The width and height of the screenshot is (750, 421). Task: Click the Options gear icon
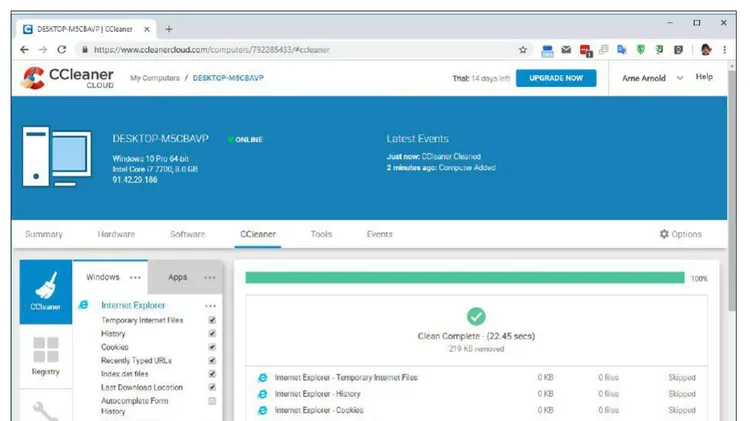click(664, 234)
